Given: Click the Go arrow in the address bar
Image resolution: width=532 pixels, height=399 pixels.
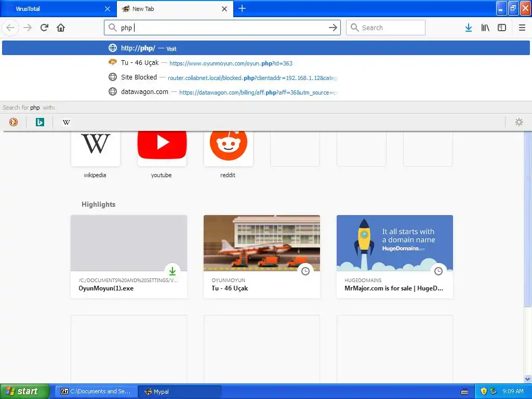Looking at the screenshot, I should pyautogui.click(x=333, y=28).
